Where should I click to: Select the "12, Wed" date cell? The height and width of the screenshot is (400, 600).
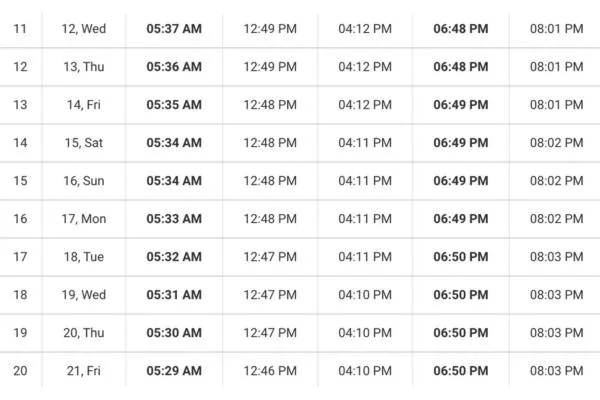pyautogui.click(x=84, y=29)
